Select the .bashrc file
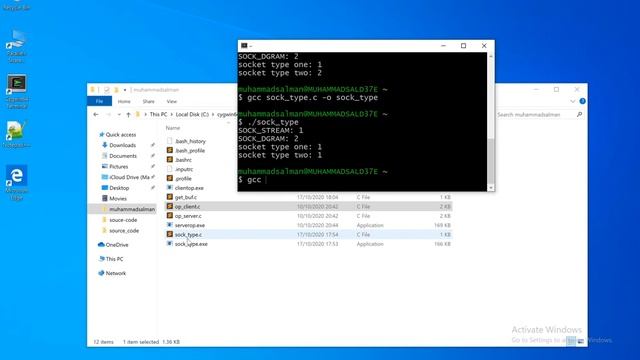Screen dimensions: 640x360 tap(180, 160)
